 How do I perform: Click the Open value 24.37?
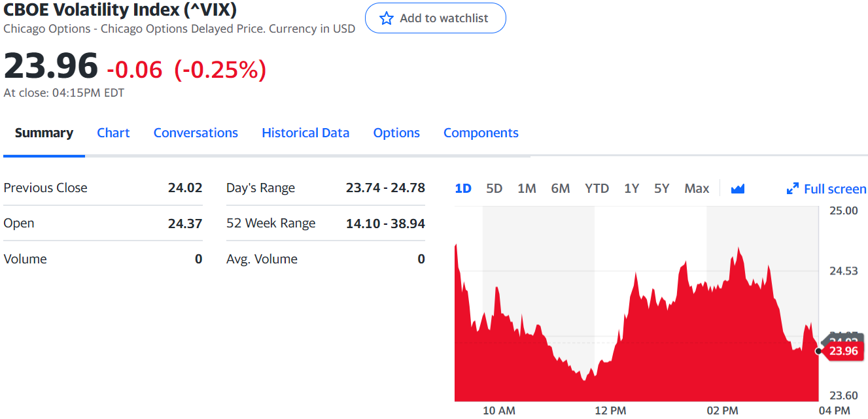[x=185, y=224]
